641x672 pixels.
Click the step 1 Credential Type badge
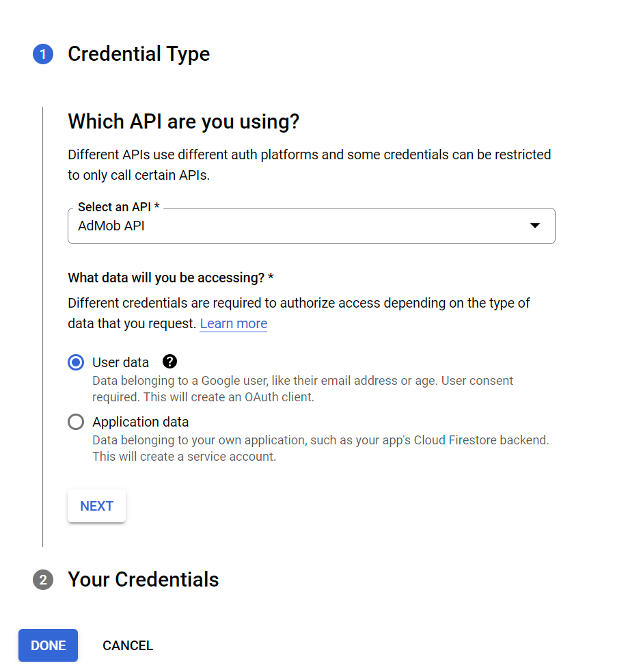click(x=42, y=54)
